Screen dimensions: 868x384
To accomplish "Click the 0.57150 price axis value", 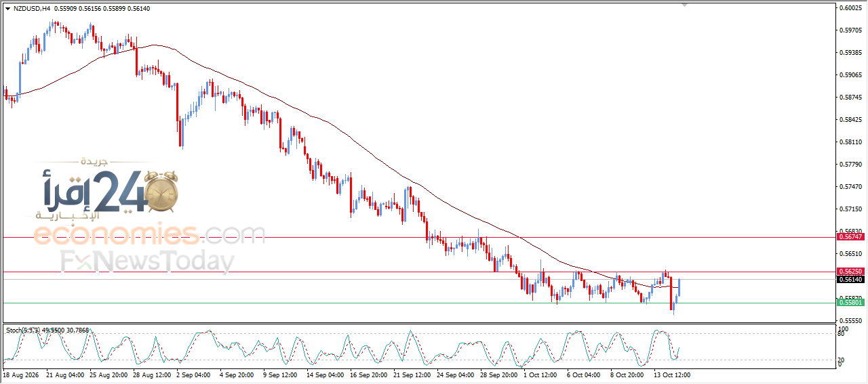I will pyautogui.click(x=852, y=209).
